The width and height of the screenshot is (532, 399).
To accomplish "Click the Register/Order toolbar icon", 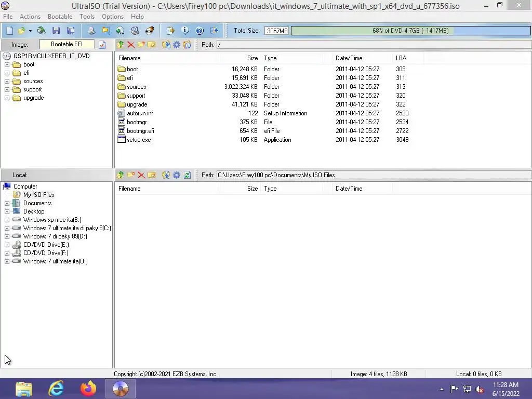I will click(x=170, y=31).
